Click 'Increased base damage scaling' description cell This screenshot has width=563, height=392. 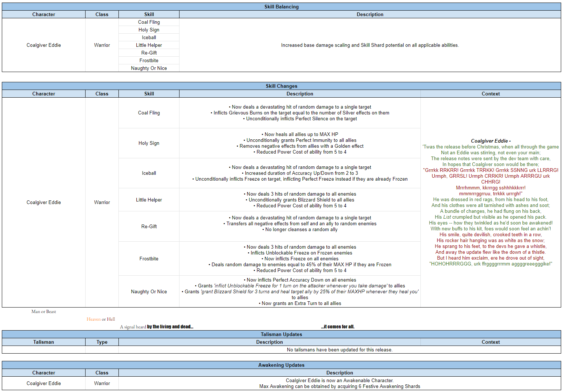(x=370, y=45)
